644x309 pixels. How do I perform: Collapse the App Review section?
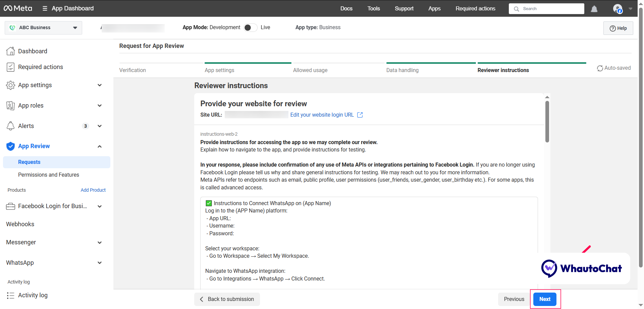pyautogui.click(x=100, y=146)
